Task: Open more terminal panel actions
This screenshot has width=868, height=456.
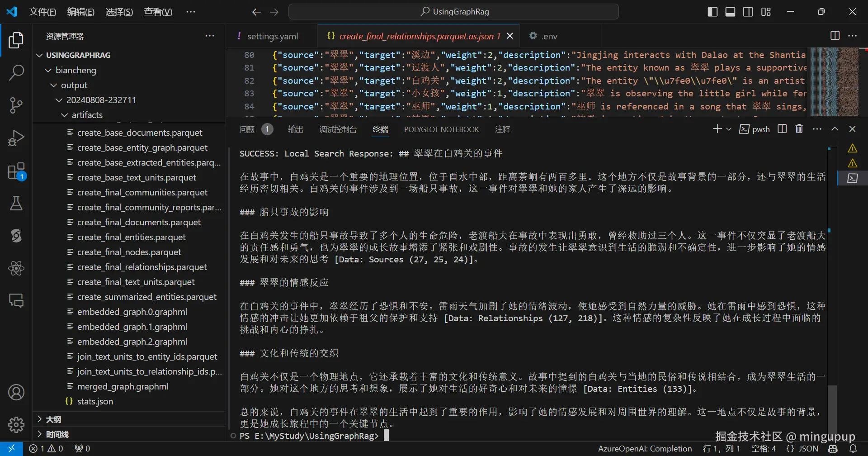Action: coord(817,129)
